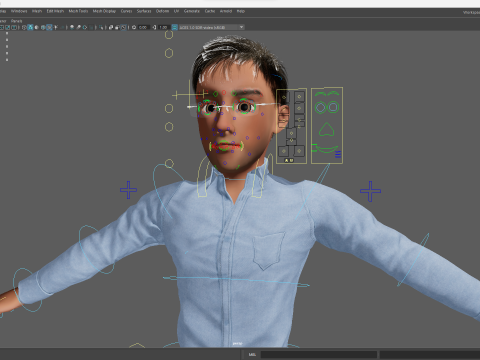Select the green nose control in face panel
480x360 pixels.
pyautogui.click(x=326, y=130)
